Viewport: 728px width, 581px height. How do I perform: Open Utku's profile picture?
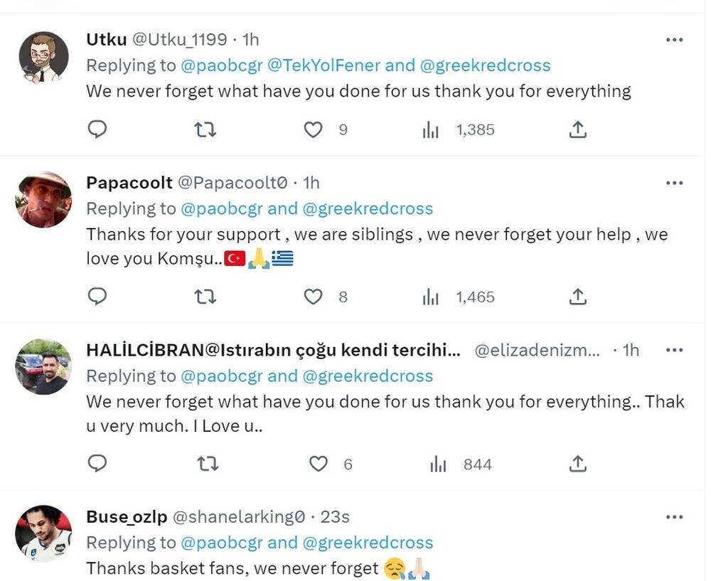click(x=43, y=58)
